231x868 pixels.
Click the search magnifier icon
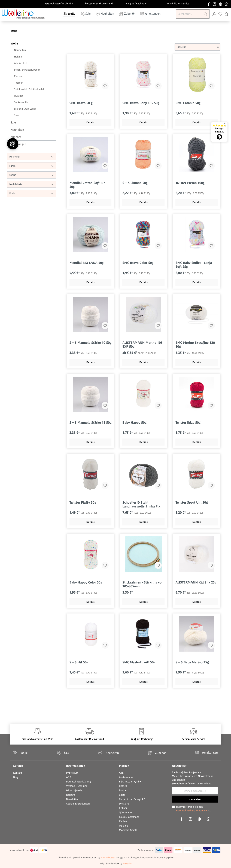(x=205, y=14)
